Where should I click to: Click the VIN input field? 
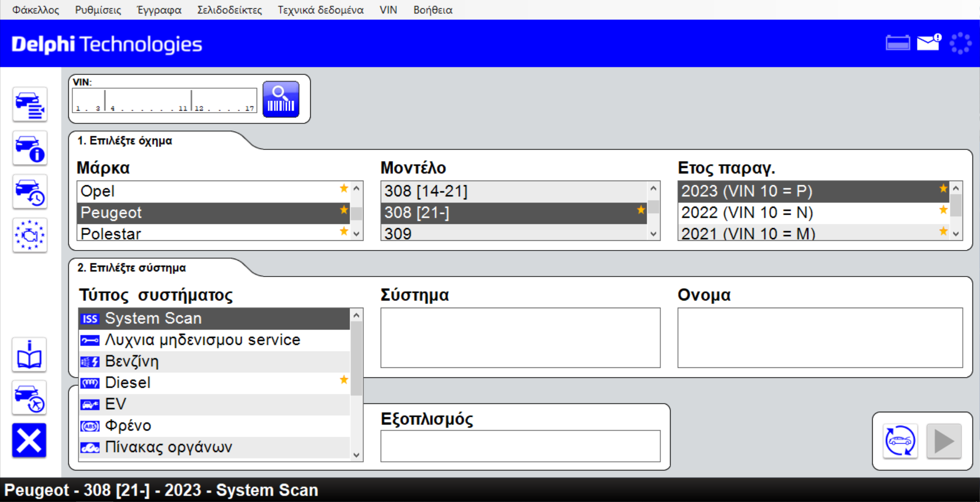tap(164, 100)
